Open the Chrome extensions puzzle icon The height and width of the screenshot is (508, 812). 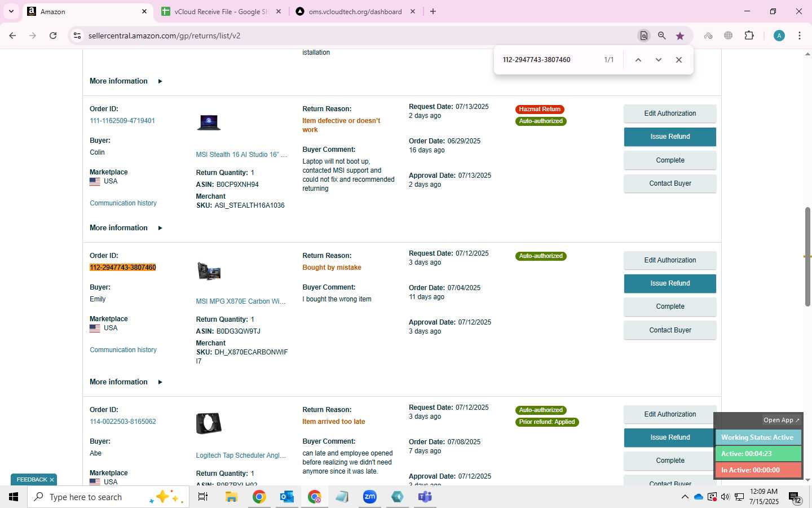(749, 36)
